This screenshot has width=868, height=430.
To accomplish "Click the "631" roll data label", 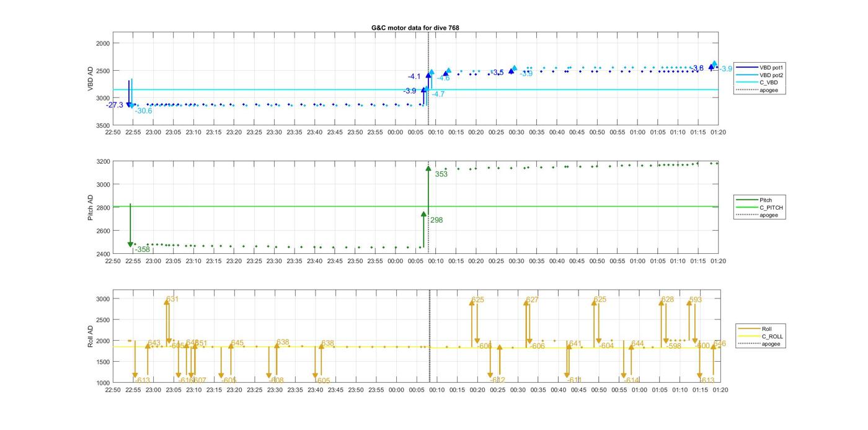I will [172, 299].
